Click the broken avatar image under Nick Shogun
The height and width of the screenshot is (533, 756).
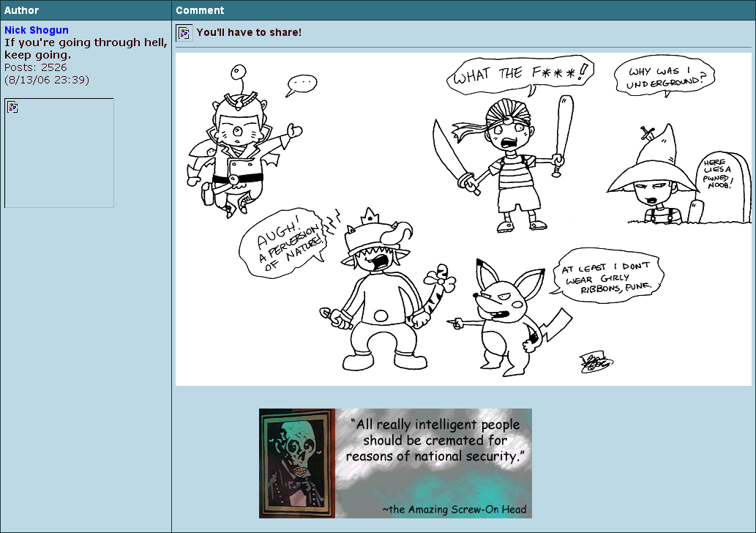(59, 153)
